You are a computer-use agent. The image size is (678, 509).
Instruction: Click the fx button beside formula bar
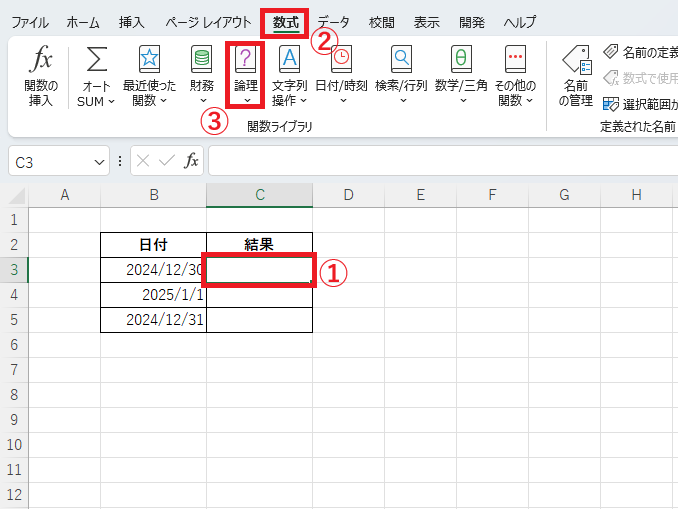pos(191,161)
